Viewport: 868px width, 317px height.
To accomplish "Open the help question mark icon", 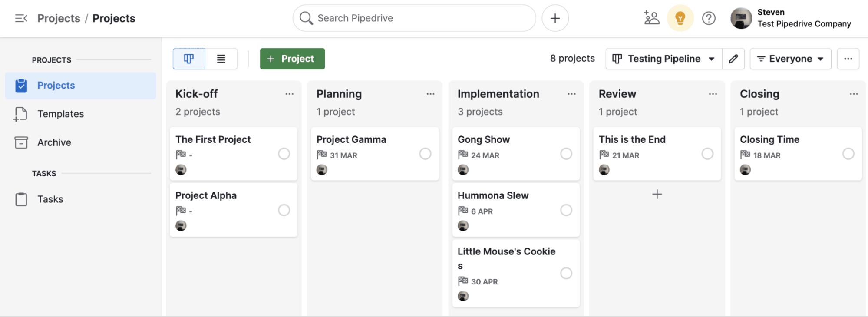I will 708,18.
